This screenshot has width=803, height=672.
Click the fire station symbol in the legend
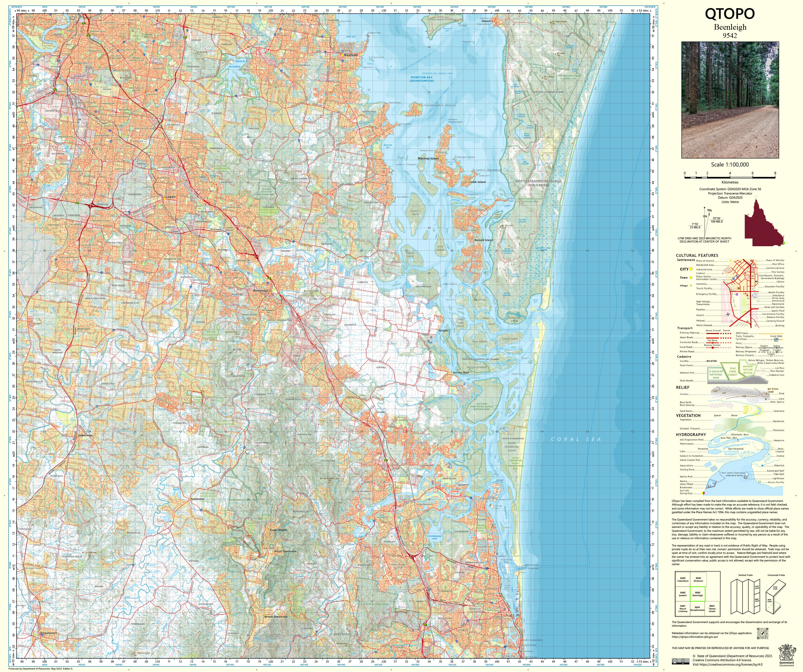[745, 273]
